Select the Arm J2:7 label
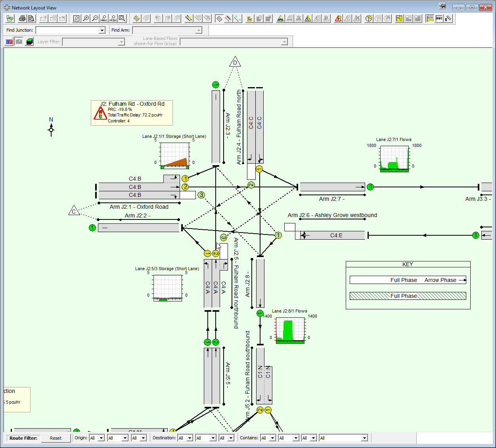Screen dimensions: 496x448 [332, 199]
